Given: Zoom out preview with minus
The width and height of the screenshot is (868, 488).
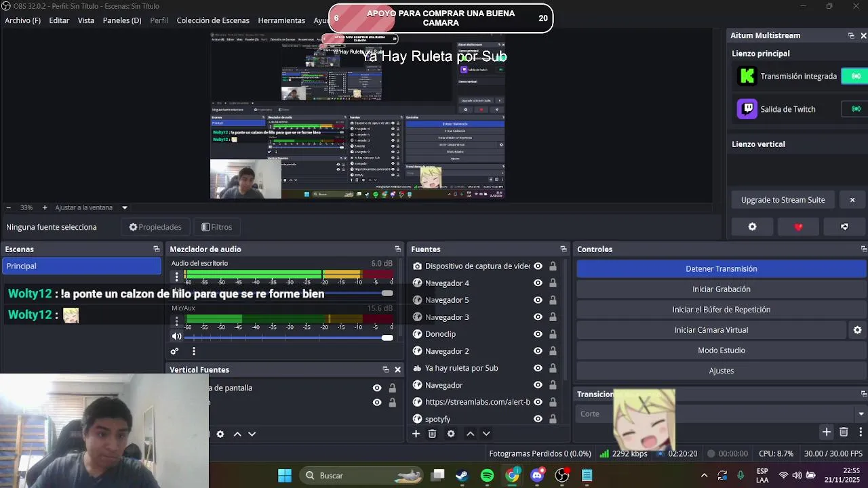Looking at the screenshot, I should tap(8, 207).
